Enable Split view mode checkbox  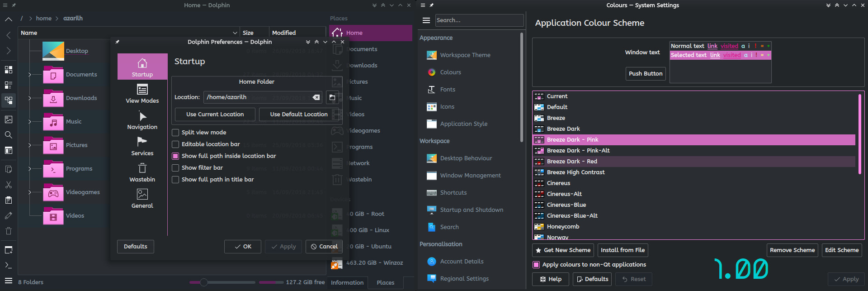coord(175,133)
